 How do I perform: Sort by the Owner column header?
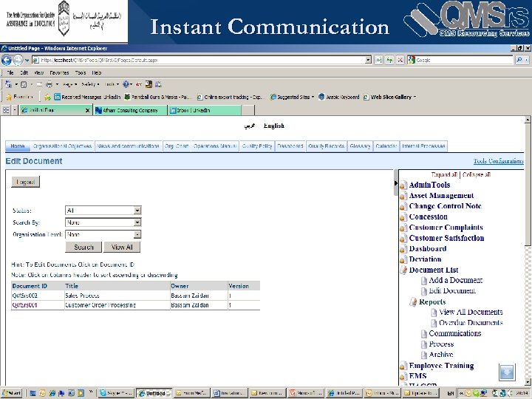[180, 286]
